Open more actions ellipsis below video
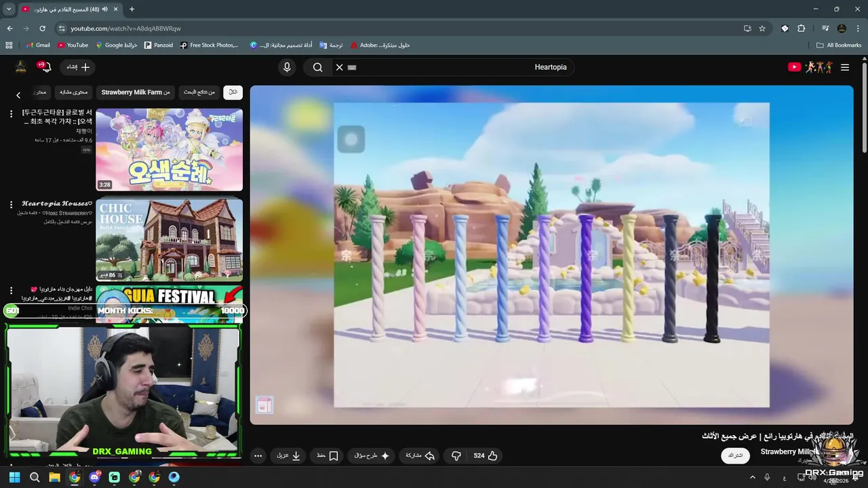 [258, 456]
